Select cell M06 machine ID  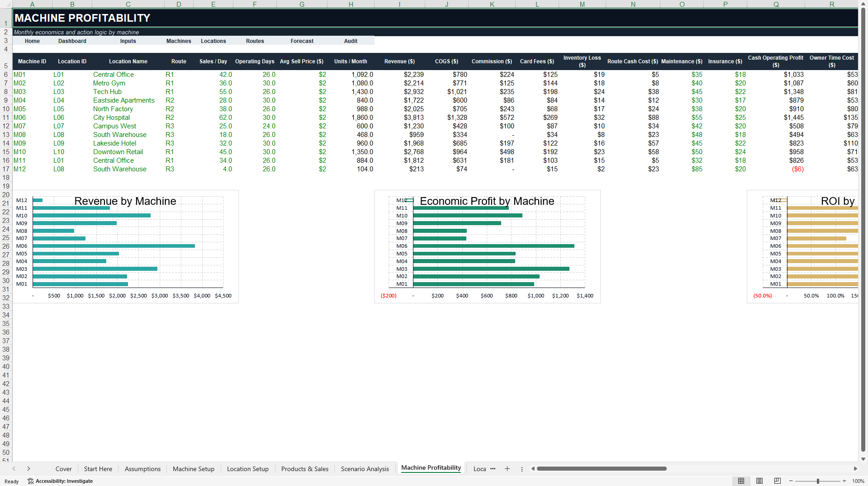pyautogui.click(x=32, y=118)
